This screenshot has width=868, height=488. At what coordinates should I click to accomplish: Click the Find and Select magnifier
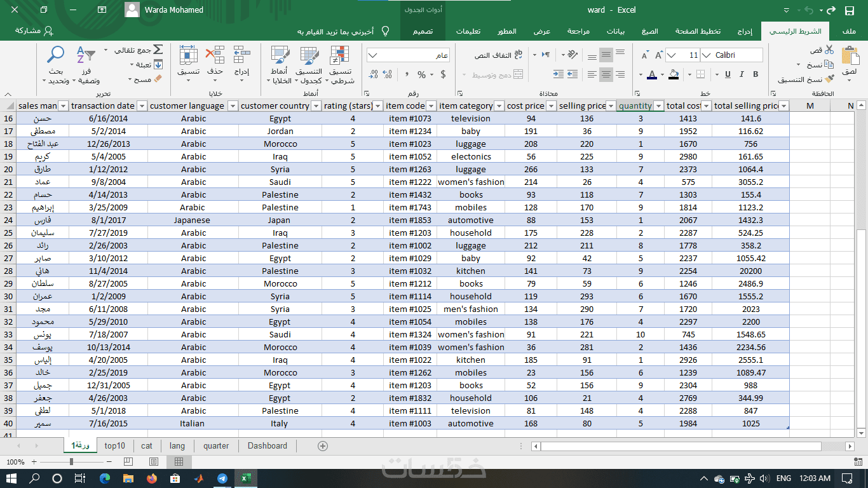(56, 55)
